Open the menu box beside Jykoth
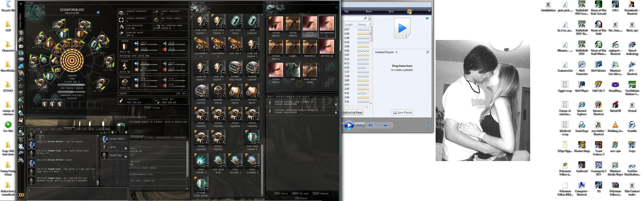This screenshot has height=201, width=644. point(126,148)
